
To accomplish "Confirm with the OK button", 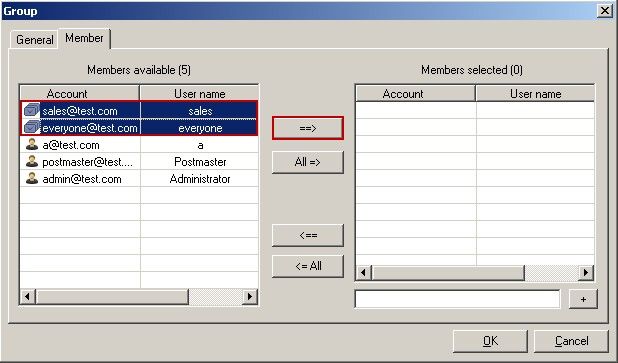I will (490, 341).
